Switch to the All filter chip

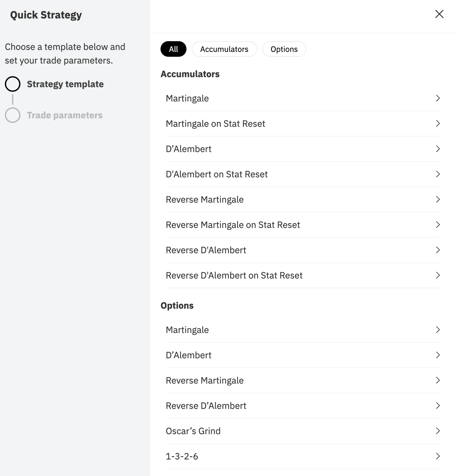pyautogui.click(x=173, y=49)
